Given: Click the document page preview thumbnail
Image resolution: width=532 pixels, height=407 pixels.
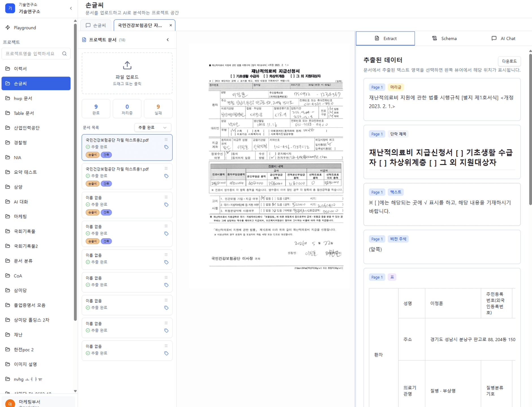Looking at the screenshot, I should click(269, 166).
